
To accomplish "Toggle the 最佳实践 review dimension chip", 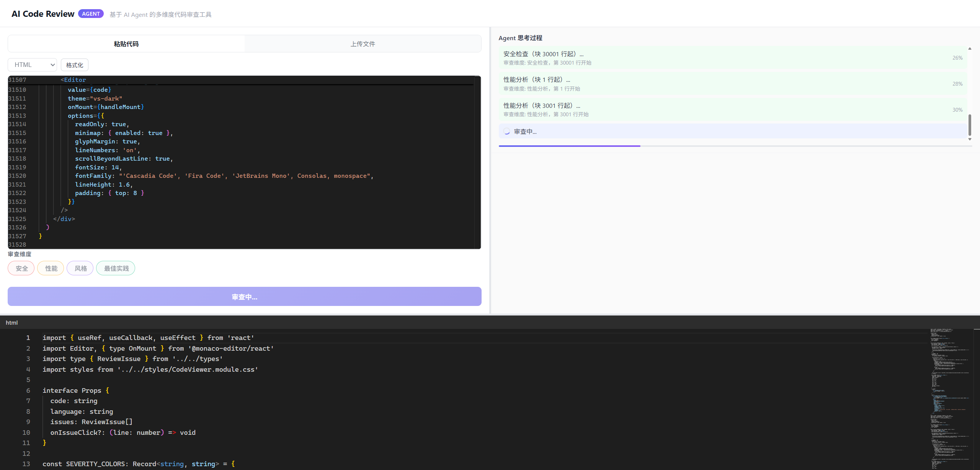I will tap(116, 268).
